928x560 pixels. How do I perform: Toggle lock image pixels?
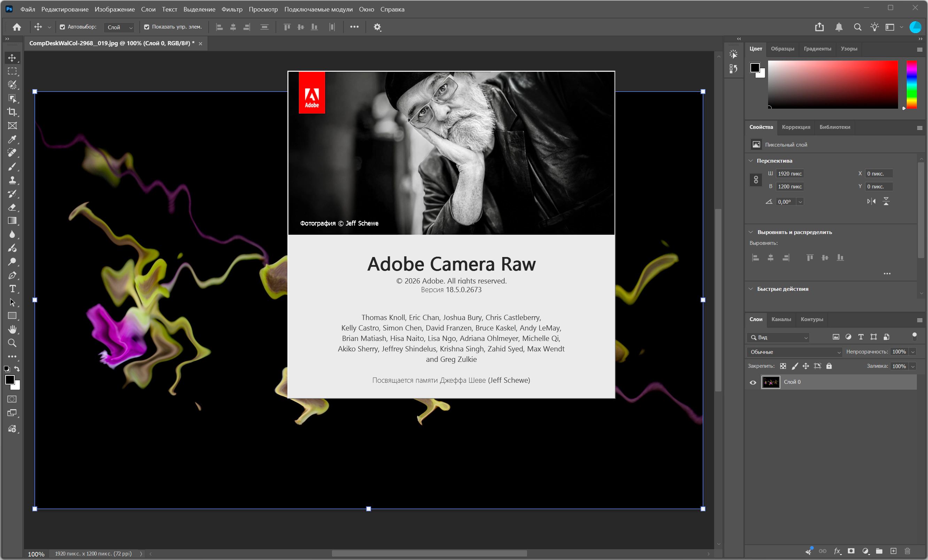pos(795,366)
